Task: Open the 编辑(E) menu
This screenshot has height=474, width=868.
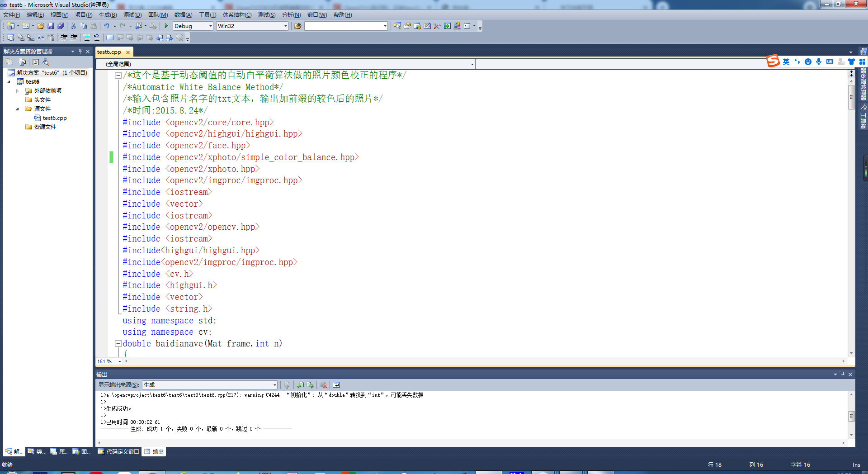Action: pyautogui.click(x=35, y=15)
